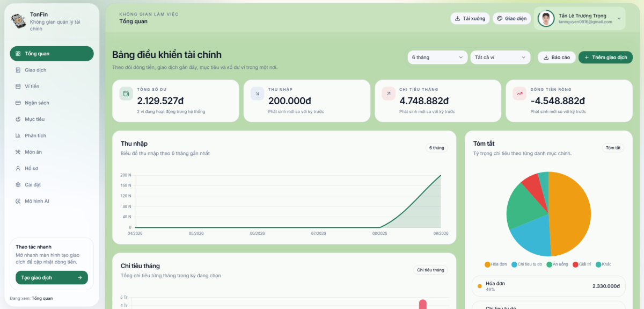Open the Mô hình AI page
Image resolution: width=644 pixels, height=309 pixels.
(52, 201)
